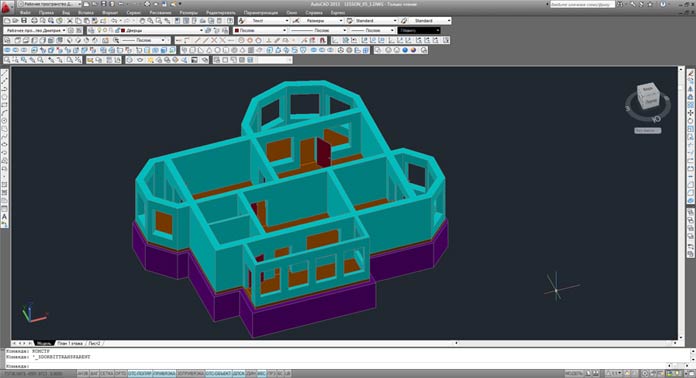This screenshot has width=696, height=378.
Task: Click the keyword search field in title bar
Action: (x=582, y=4)
